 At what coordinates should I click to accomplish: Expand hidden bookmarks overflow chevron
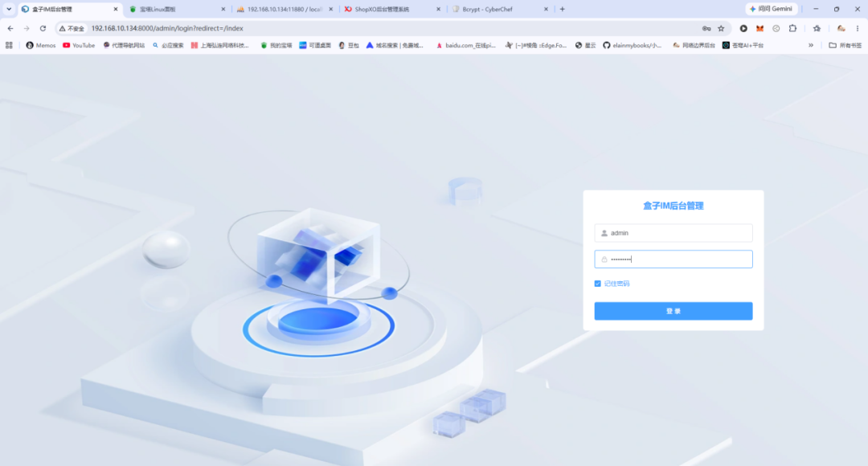click(x=811, y=45)
